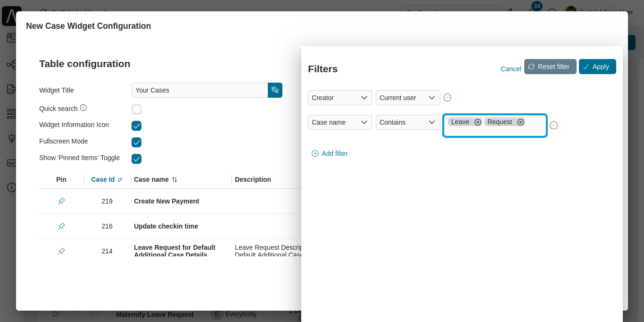Open the Contains condition dropdown

407,122
